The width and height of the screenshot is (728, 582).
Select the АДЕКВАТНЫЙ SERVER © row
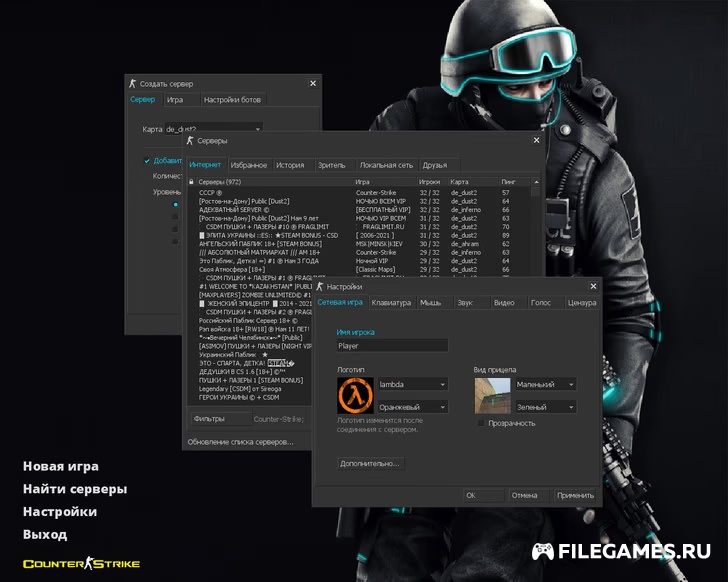(x=360, y=210)
